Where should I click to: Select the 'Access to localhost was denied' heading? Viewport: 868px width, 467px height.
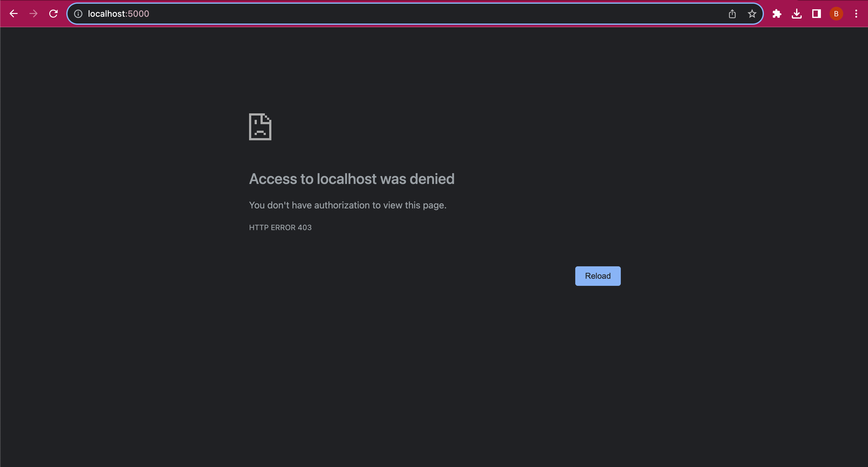point(352,179)
